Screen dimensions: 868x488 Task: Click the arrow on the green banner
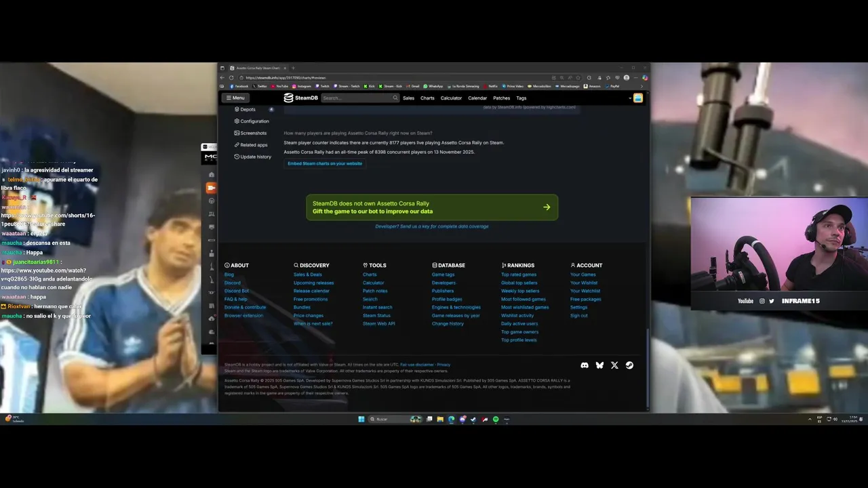[547, 207]
